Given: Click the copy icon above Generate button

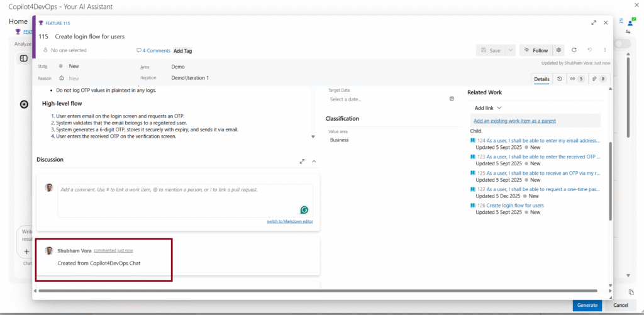Looking at the screenshot, I should pyautogui.click(x=631, y=292).
